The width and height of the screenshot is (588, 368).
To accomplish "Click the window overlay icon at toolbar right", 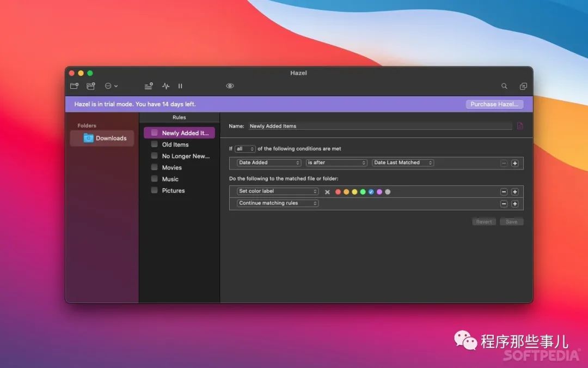I will 523,86.
